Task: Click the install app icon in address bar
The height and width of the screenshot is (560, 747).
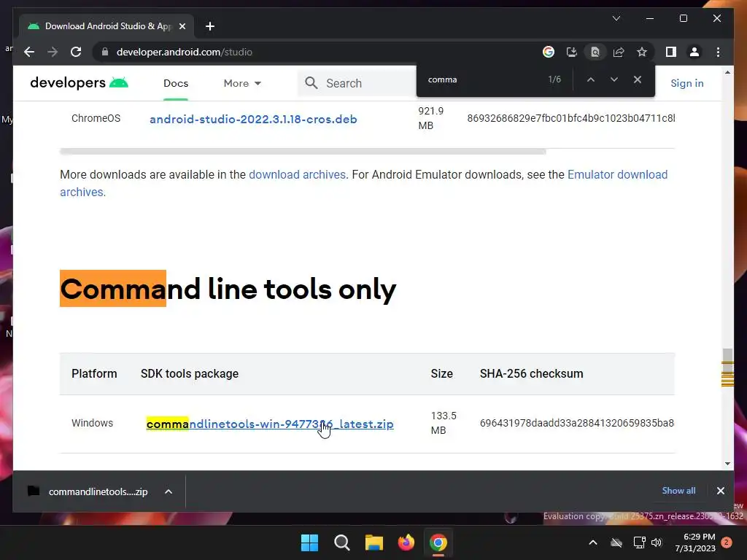Action: click(572, 52)
